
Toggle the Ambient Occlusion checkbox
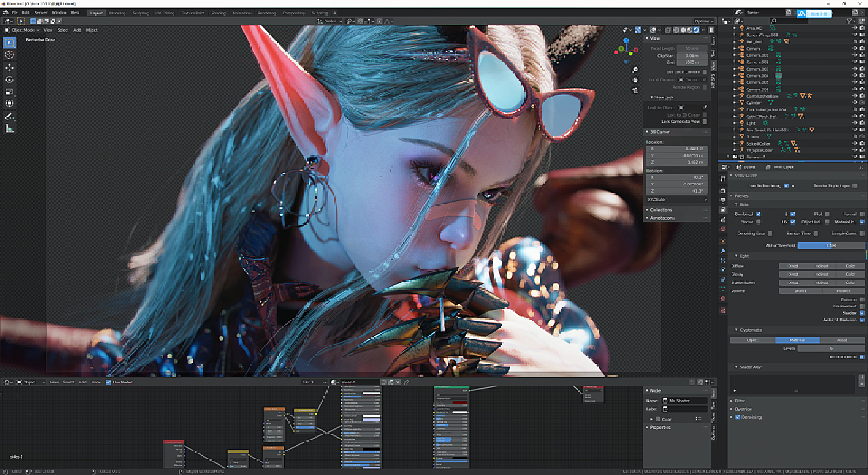tap(861, 320)
